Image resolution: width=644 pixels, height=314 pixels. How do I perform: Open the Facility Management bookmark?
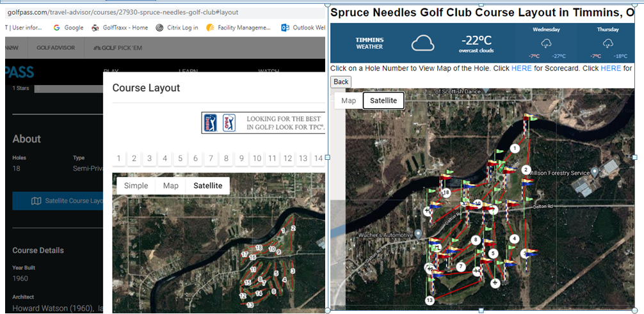click(x=238, y=27)
